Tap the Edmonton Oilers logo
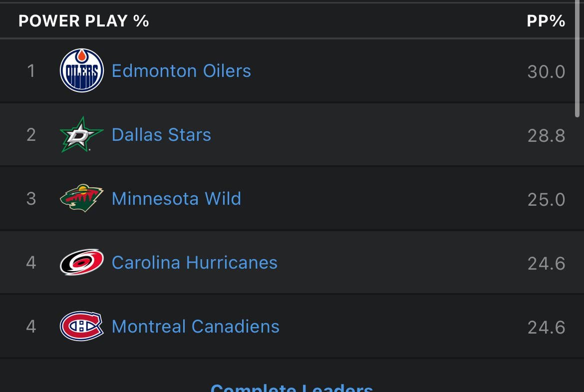584x392 pixels. (82, 70)
